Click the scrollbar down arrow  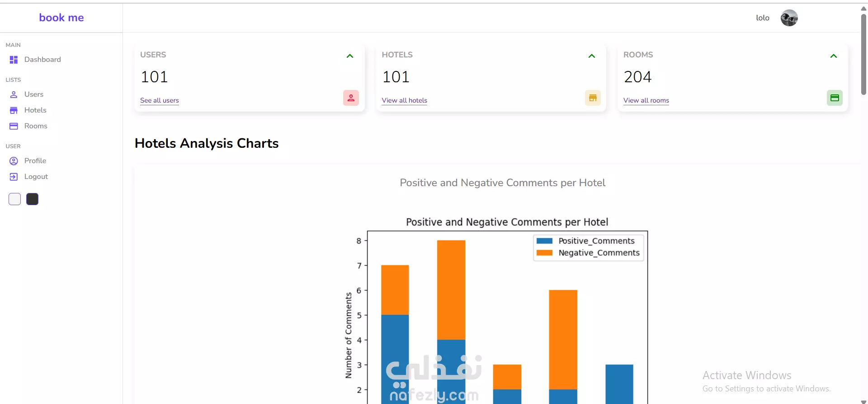click(x=863, y=401)
